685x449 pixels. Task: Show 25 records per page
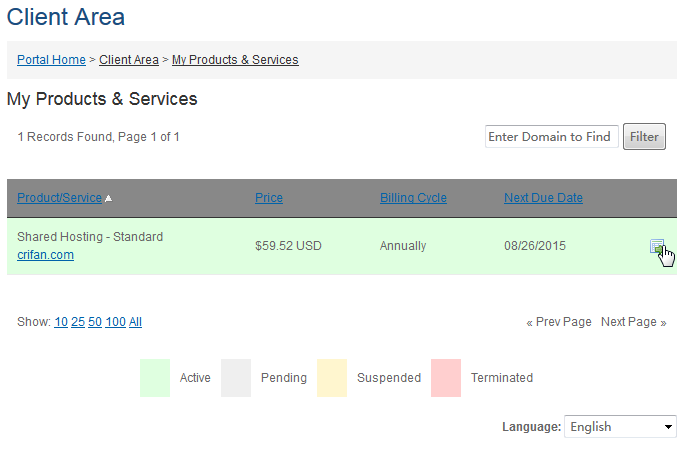78,322
